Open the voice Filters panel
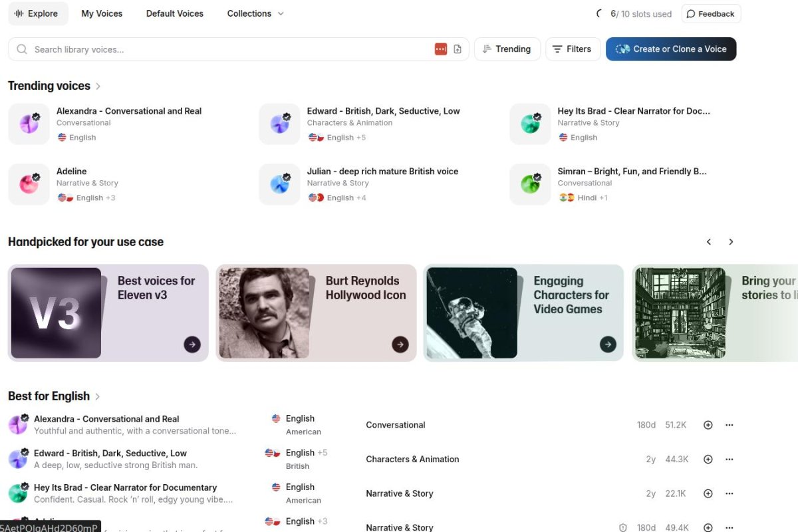 (573, 49)
